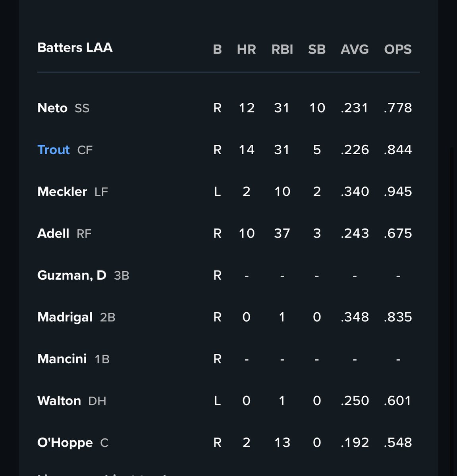Image resolution: width=457 pixels, height=476 pixels.
Task: Click the HR column header
Action: [x=247, y=49]
